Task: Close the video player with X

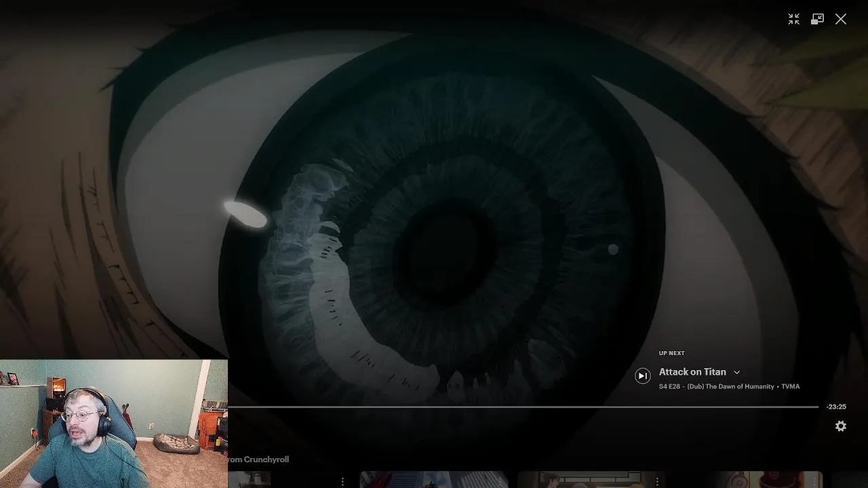Action: click(x=841, y=19)
